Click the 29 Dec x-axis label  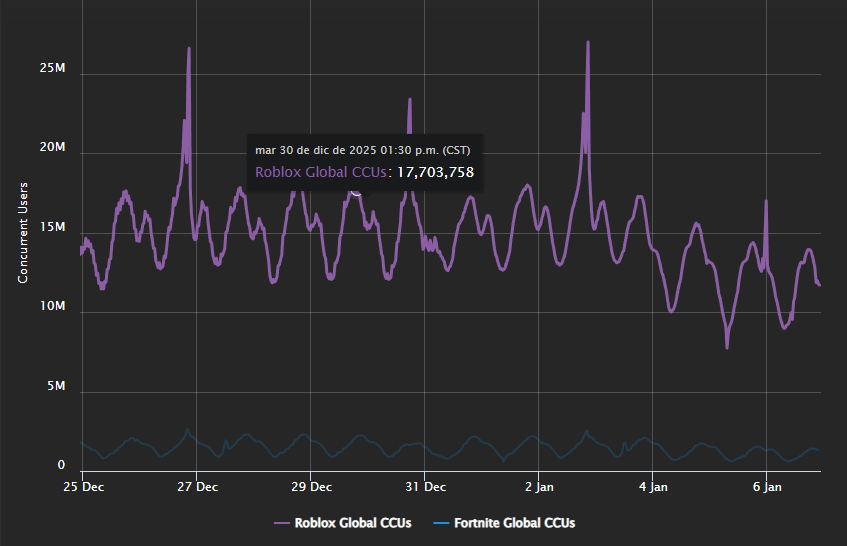[311, 487]
